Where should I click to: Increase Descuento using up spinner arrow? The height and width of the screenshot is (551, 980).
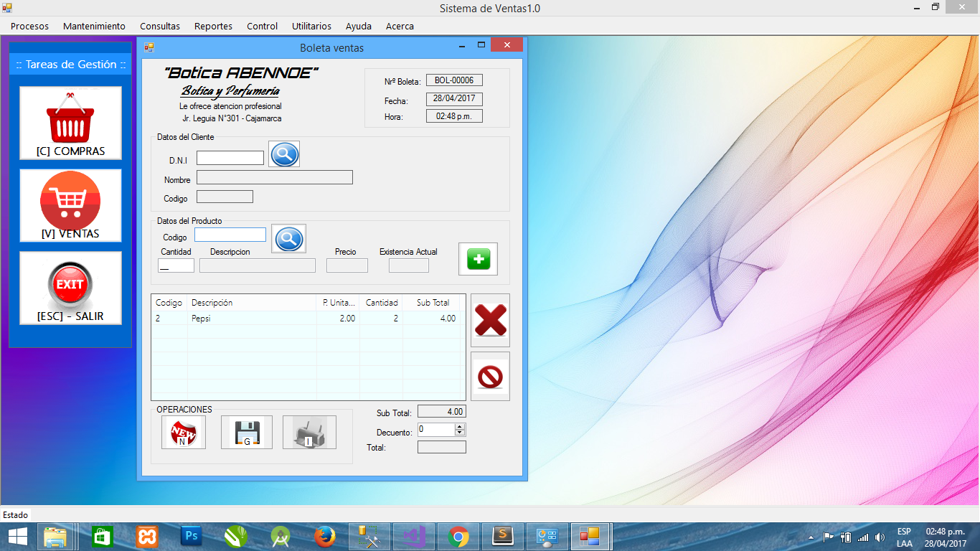(460, 426)
